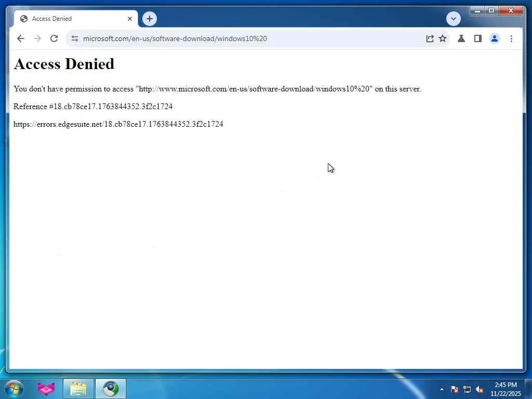Open the clock showing 2:45 PM
The width and height of the screenshot is (532, 399).
pos(506,389)
